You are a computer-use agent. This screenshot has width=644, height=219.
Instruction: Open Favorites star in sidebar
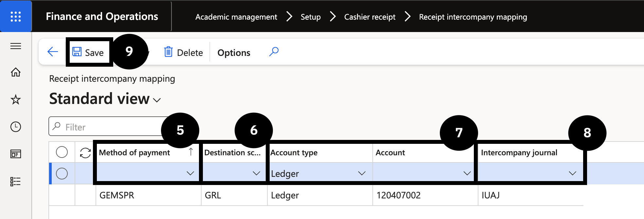click(x=16, y=99)
